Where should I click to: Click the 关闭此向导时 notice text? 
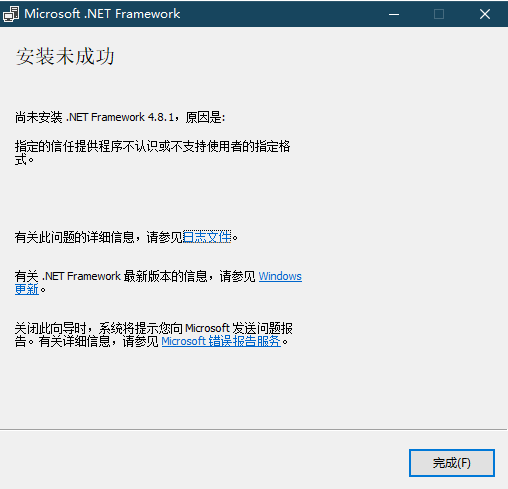(x=153, y=335)
